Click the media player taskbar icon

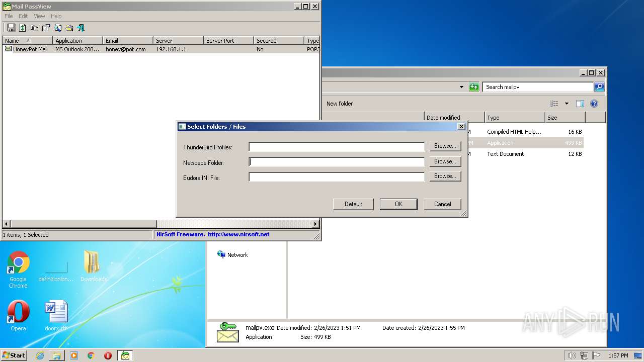[74, 355]
